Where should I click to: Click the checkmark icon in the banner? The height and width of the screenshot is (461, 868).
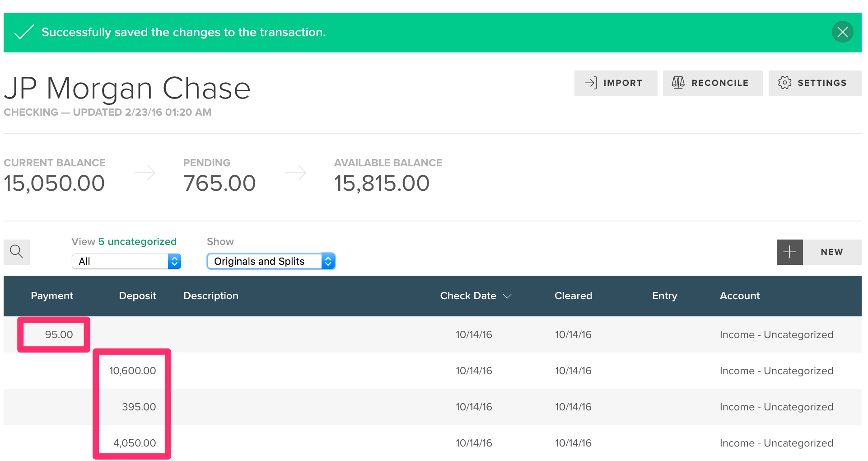point(24,32)
